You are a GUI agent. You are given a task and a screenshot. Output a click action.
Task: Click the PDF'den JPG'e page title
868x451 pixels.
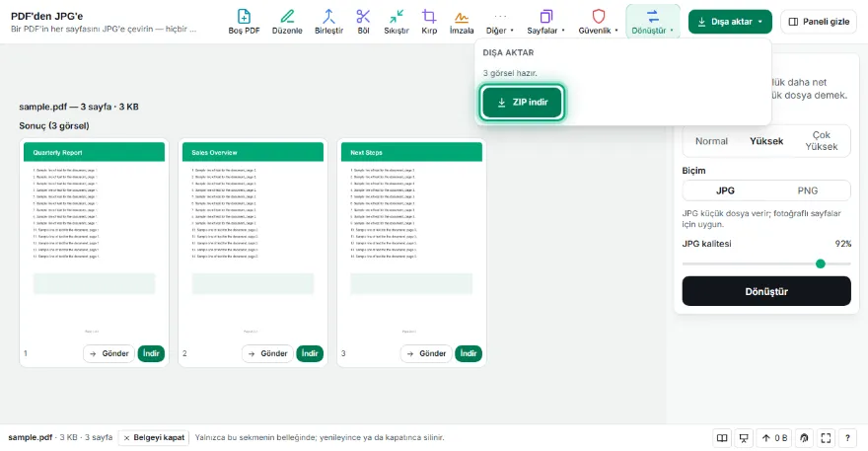coord(47,16)
